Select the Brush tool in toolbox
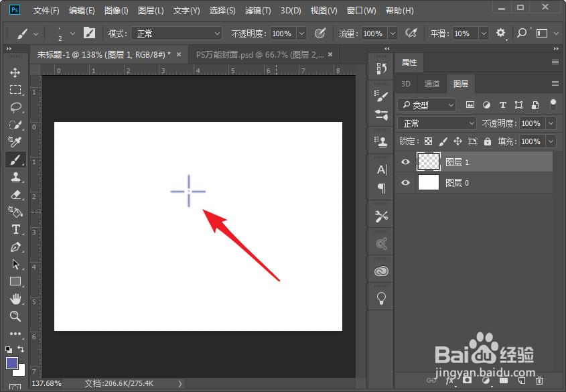 [x=15, y=159]
